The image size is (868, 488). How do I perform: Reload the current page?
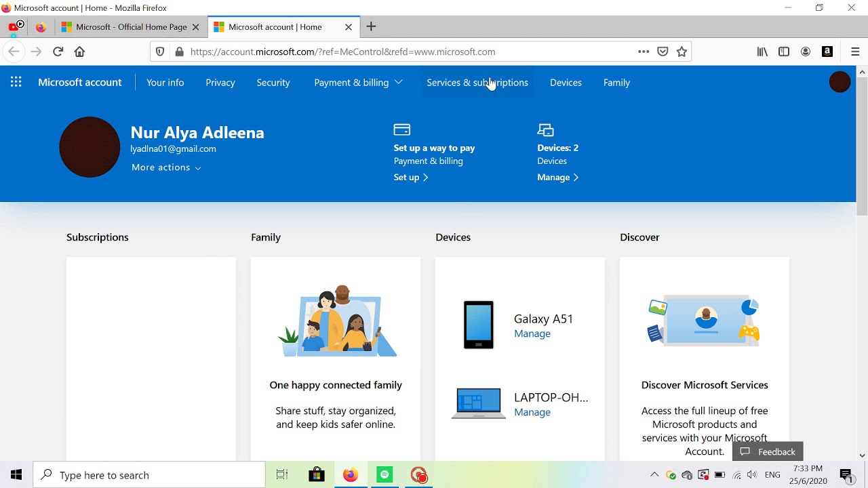tap(58, 52)
